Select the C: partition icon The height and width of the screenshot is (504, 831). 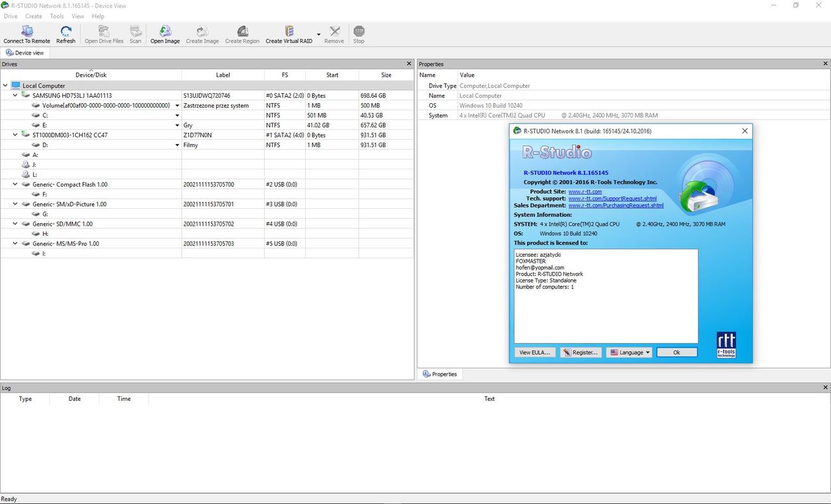click(36, 115)
